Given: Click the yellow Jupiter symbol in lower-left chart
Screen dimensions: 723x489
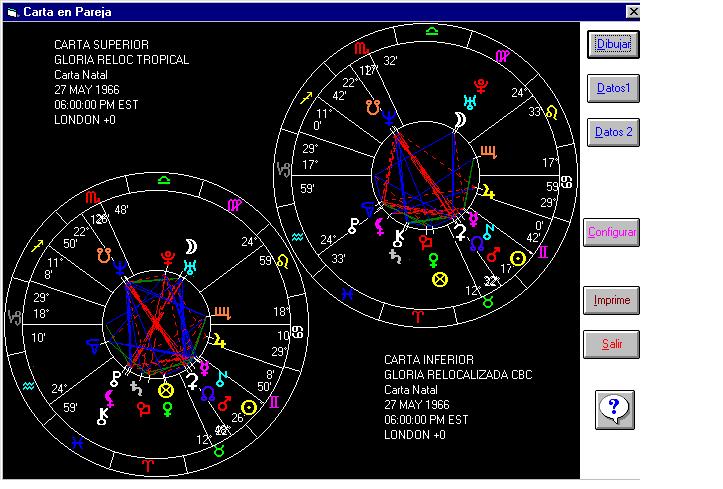Looking at the screenshot, I should click(x=218, y=342).
